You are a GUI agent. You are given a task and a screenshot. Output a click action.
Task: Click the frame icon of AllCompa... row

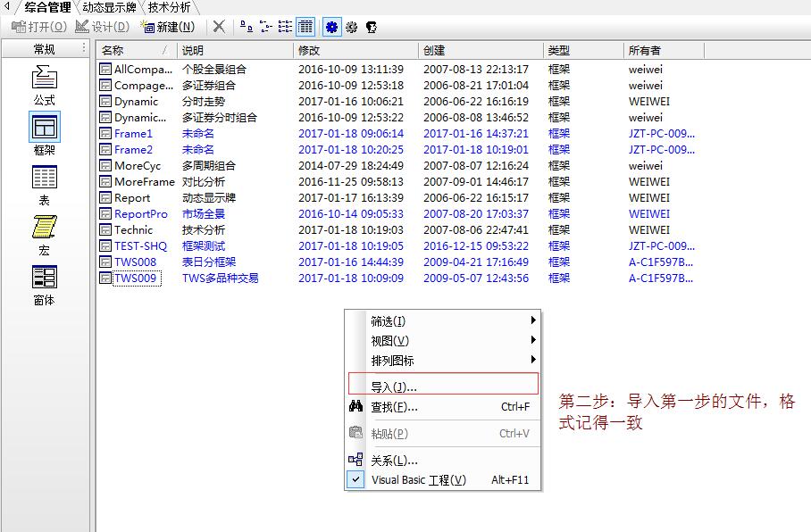(x=105, y=69)
